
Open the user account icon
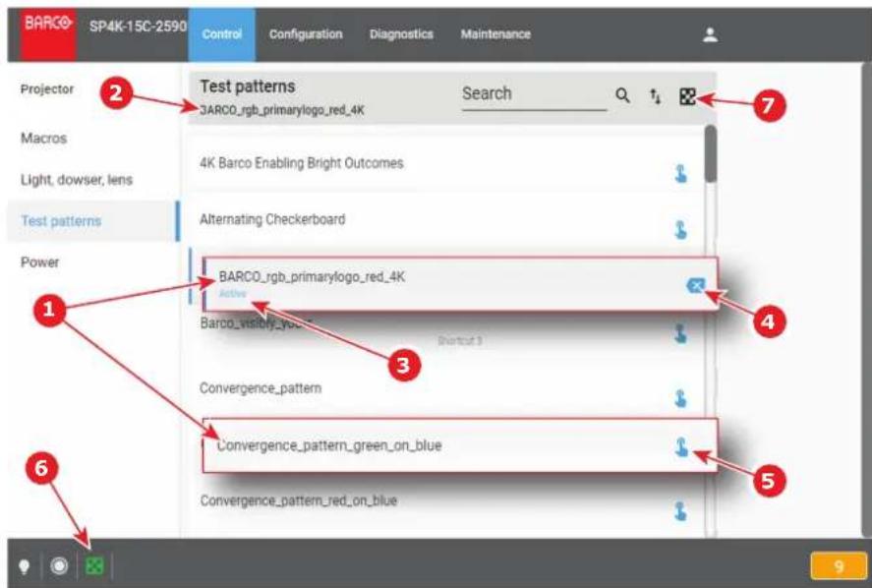click(710, 35)
